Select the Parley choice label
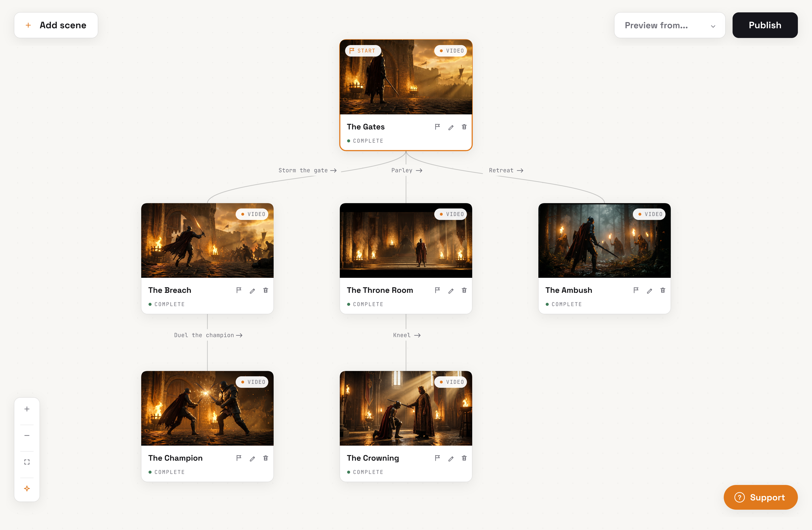The width and height of the screenshot is (812, 530). (x=407, y=170)
